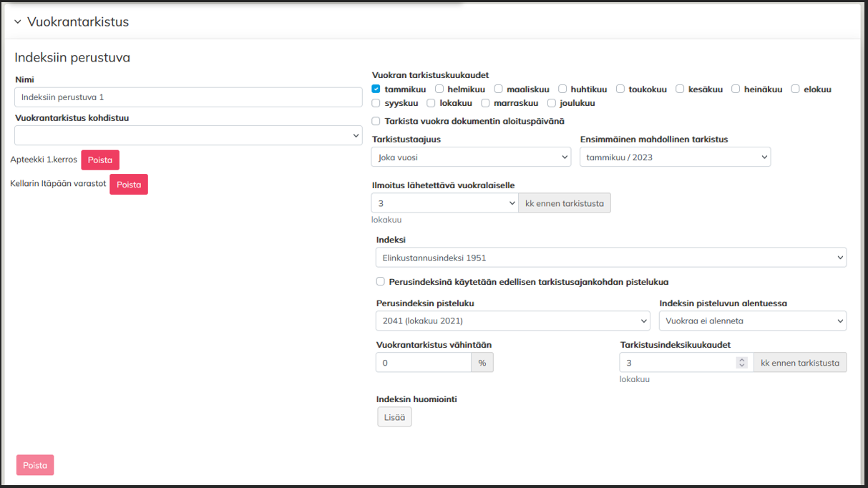Open the Tarkistustaajuus dropdown
Screen dimensions: 868x488
471,157
